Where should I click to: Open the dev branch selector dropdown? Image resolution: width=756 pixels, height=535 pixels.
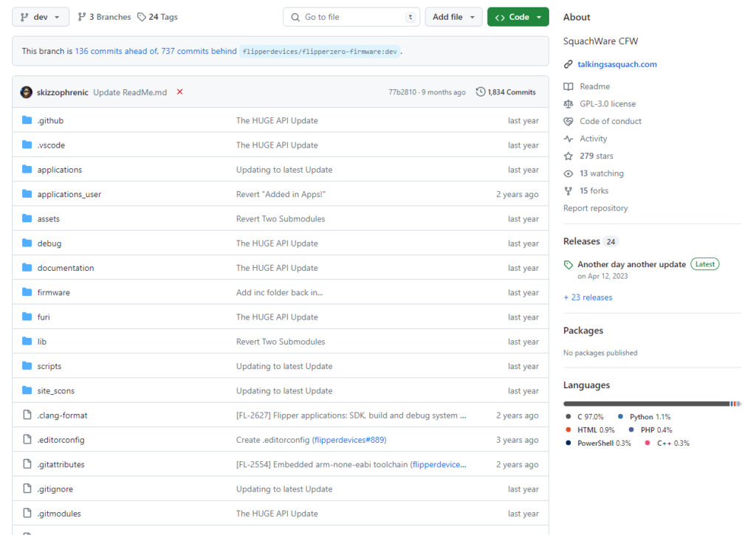coord(41,17)
